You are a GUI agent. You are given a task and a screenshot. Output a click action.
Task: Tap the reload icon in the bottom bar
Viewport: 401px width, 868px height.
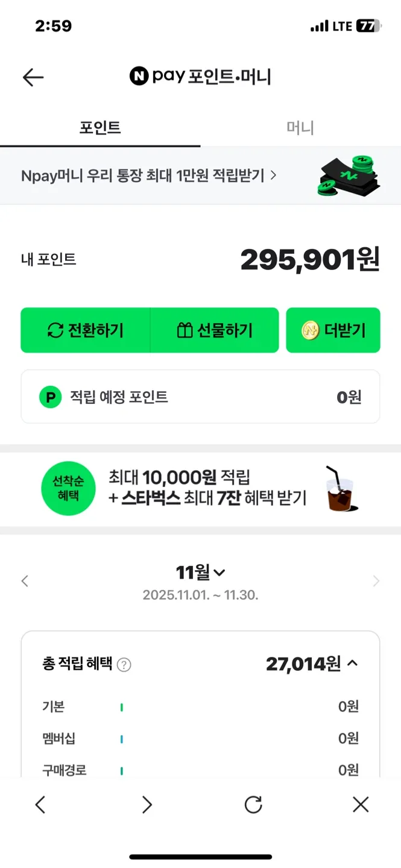click(x=253, y=804)
